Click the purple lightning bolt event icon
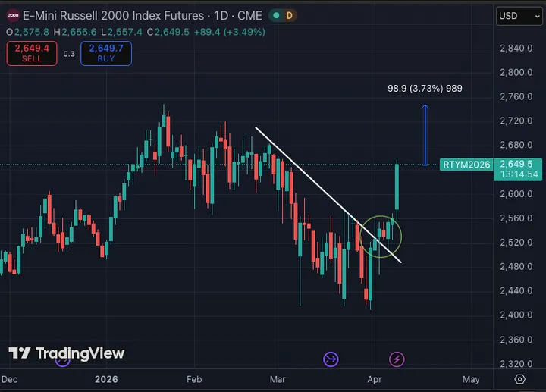 397,359
